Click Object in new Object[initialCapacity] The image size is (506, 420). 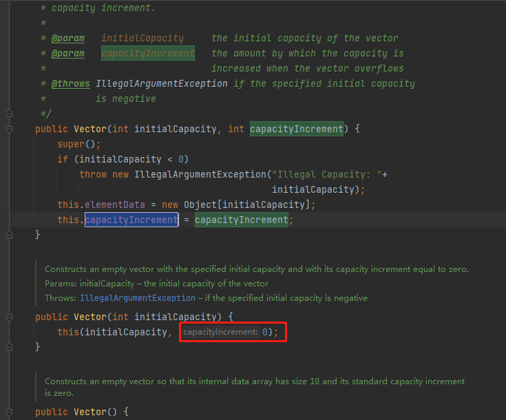coord(200,204)
